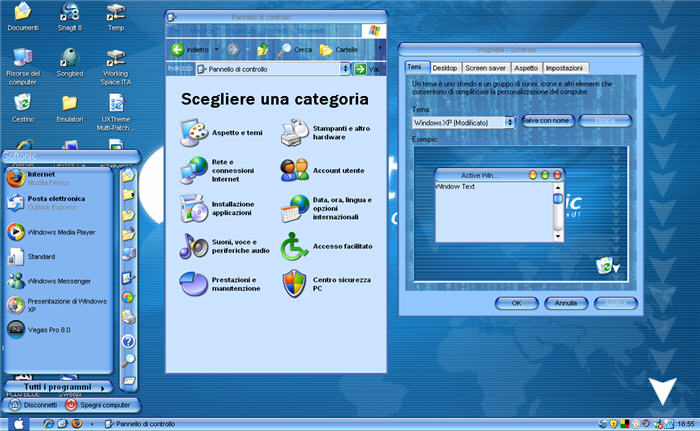Open the Emulatori desktop folder
The width and height of the screenshot is (700, 431).
[x=70, y=108]
